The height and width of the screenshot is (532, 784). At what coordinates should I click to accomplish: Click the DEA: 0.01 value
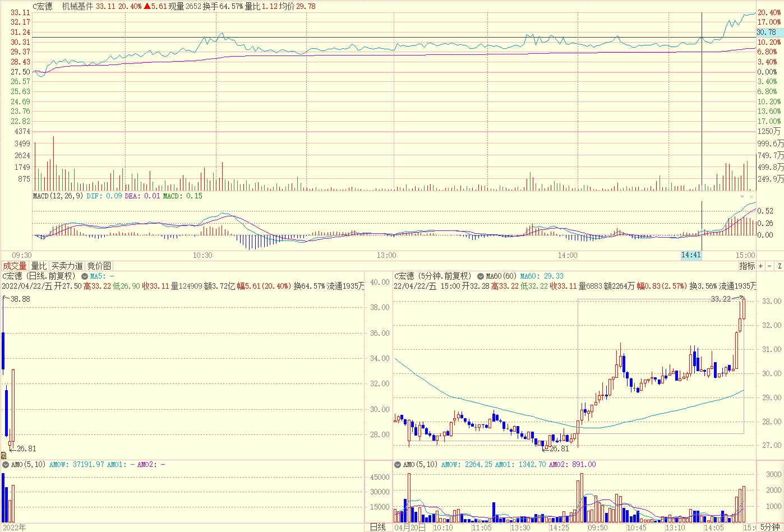142,196
